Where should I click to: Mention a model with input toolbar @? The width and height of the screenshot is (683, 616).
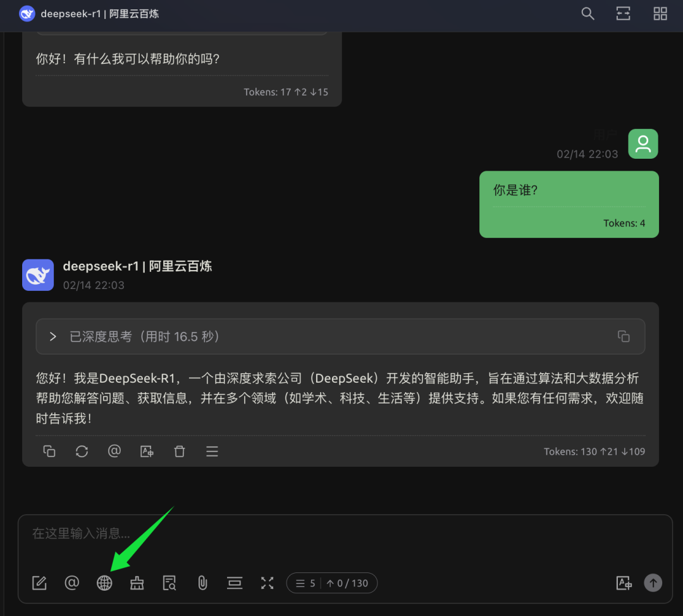click(x=72, y=583)
